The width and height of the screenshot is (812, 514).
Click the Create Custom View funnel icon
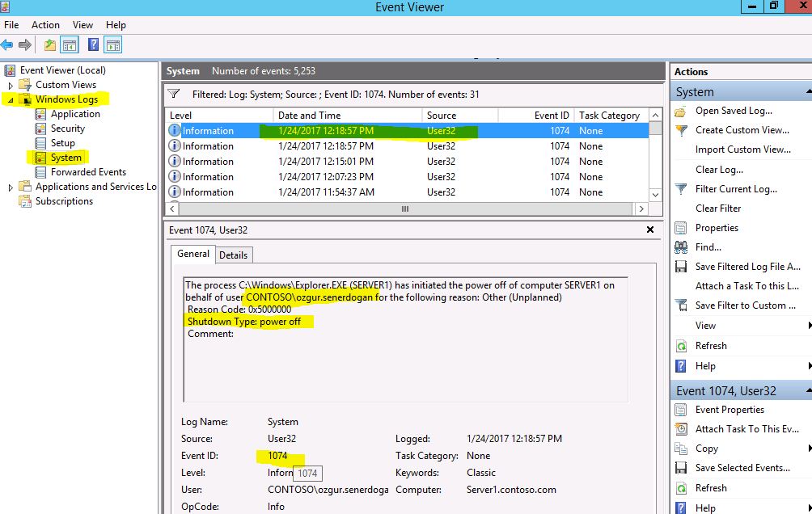pyautogui.click(x=682, y=130)
